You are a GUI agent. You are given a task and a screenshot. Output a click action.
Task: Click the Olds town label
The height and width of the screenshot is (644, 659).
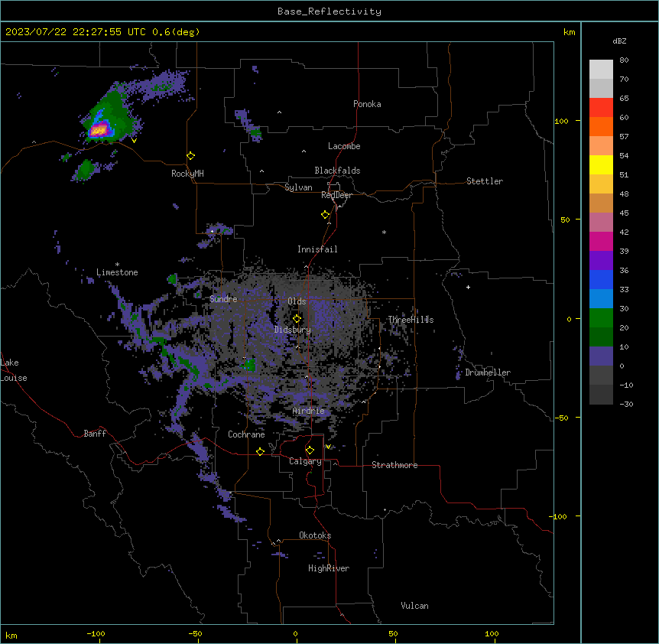click(297, 301)
